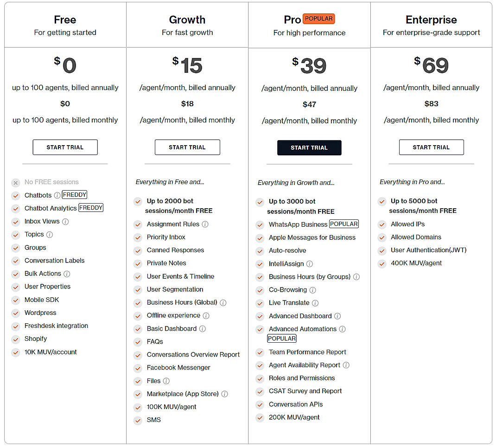Click the info icon next to Inbox Views
This screenshot has height=448, width=496.
tap(65, 221)
